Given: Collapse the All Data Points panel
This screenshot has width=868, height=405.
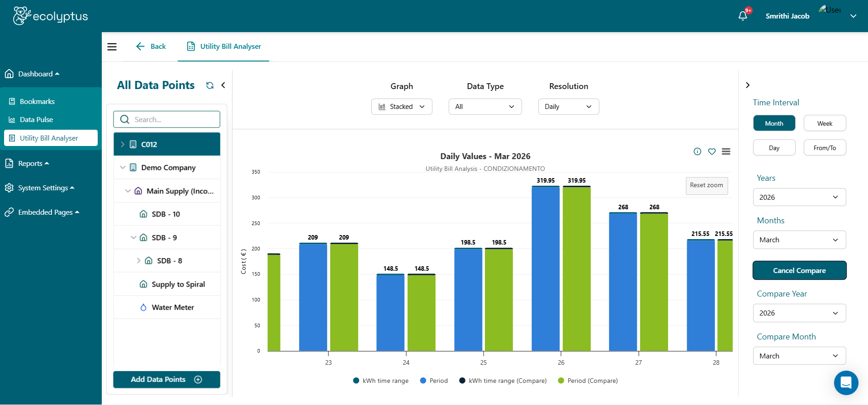Looking at the screenshot, I should (x=223, y=85).
